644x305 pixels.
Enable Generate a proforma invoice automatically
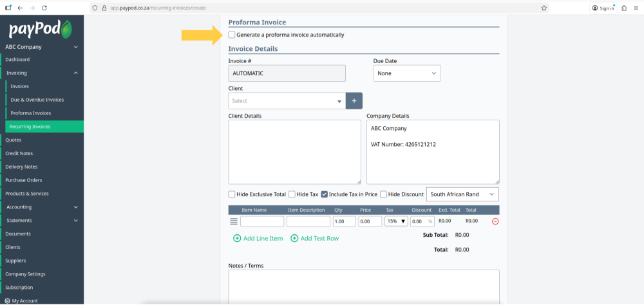pyautogui.click(x=232, y=35)
